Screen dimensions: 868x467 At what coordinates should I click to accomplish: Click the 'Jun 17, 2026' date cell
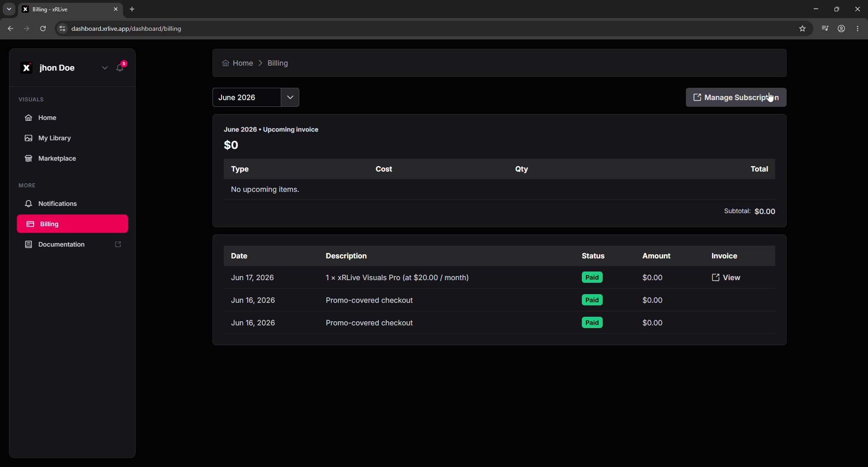tap(252, 277)
